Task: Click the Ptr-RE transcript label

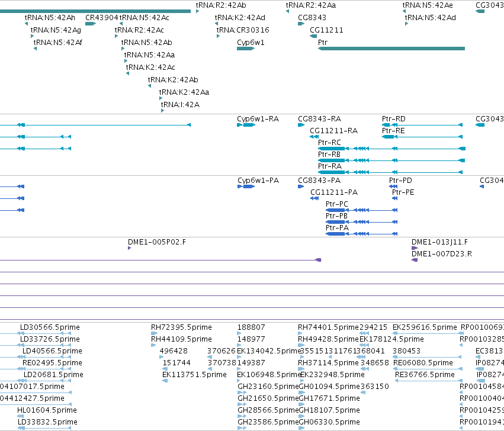Action: tap(393, 131)
